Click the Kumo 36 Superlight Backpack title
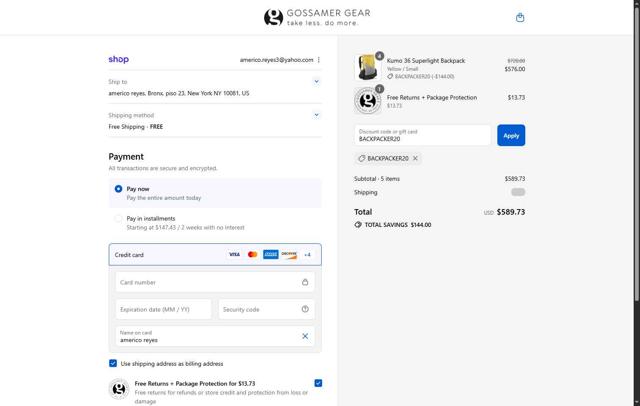 (426, 61)
